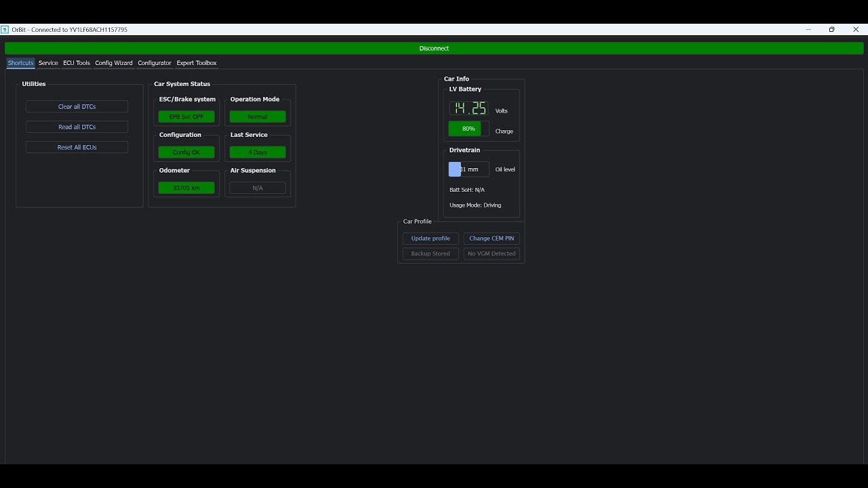Click the Volts label
Viewport: 868px width, 488px height.
point(502,111)
